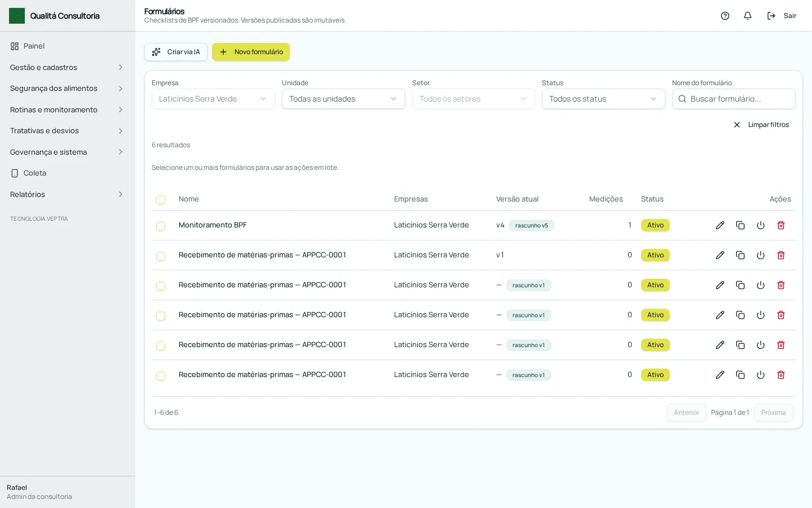Focus the Buscar formulário search field
Image resolution: width=812 pixels, height=508 pixels.
click(x=734, y=99)
